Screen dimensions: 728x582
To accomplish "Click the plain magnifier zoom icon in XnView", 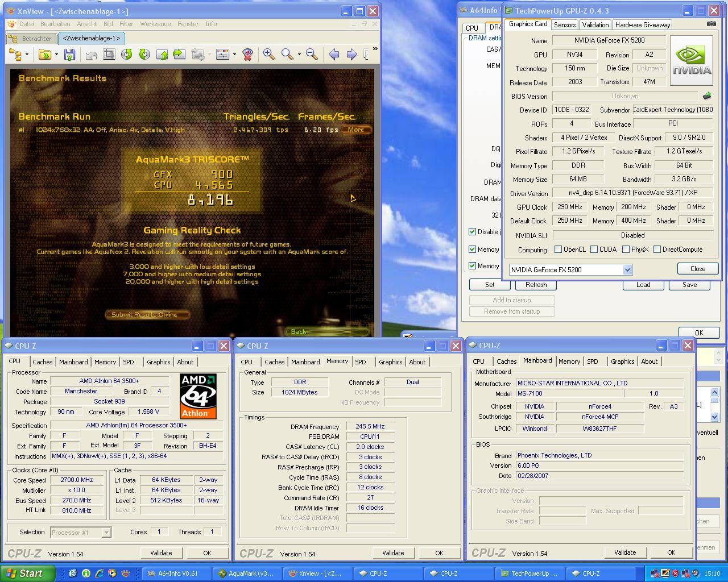I will point(287,55).
